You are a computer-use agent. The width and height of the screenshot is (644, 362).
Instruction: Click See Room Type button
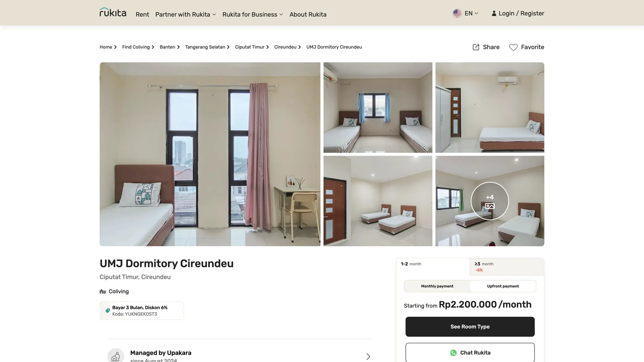[470, 326]
